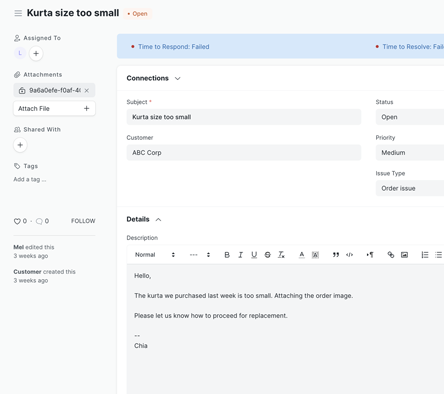Viewport: 444px width, 394px height.
Task: Click into the description text area
Action: coord(285,329)
